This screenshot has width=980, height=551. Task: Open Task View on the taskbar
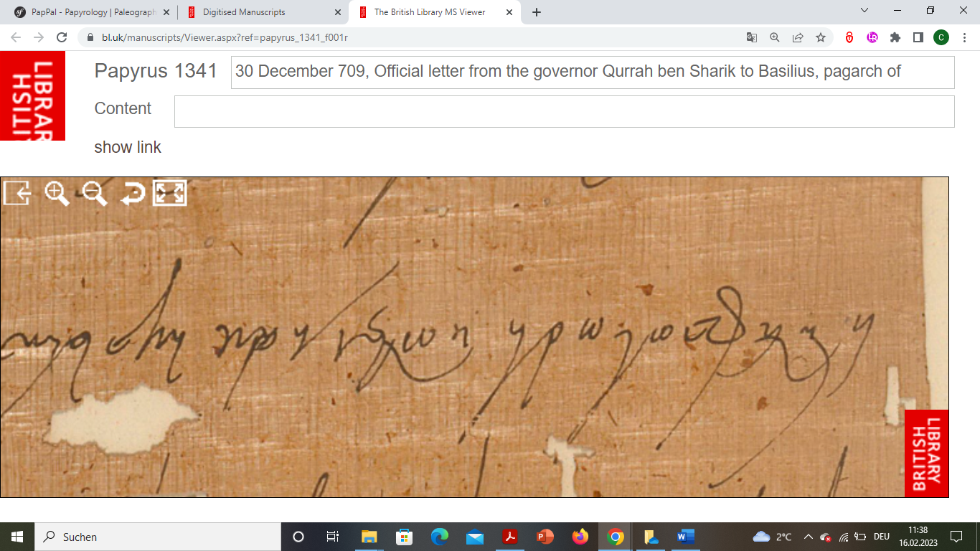333,537
